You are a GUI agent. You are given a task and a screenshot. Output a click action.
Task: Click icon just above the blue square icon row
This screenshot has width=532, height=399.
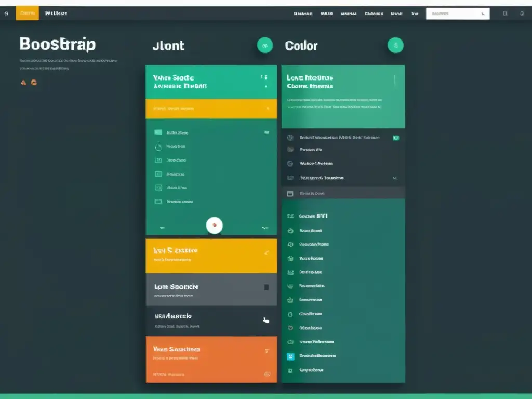click(290, 342)
